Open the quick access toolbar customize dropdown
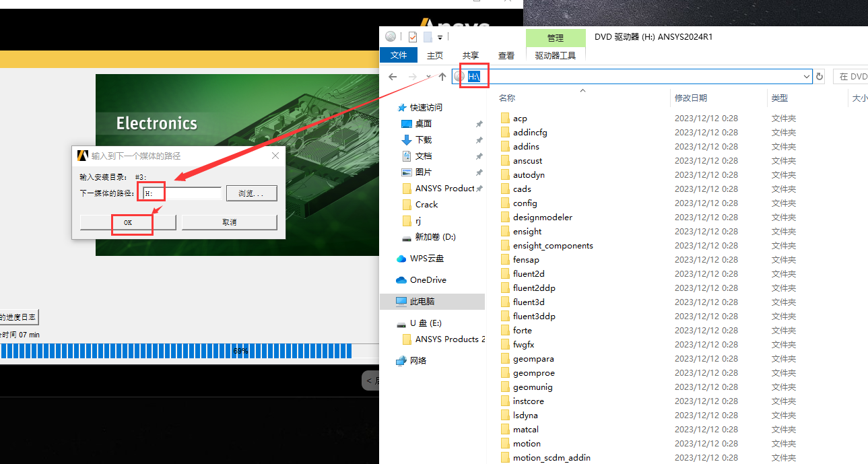The image size is (868, 464). [x=440, y=37]
